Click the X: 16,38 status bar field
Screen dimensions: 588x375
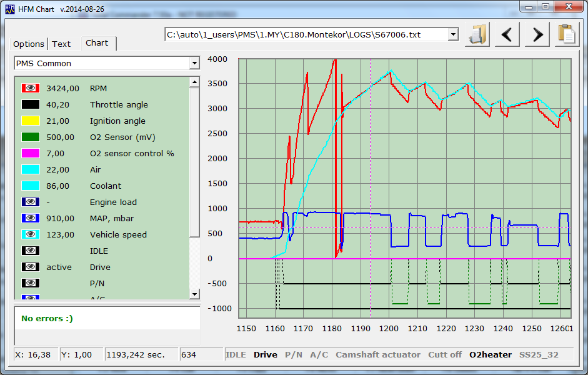point(36,355)
